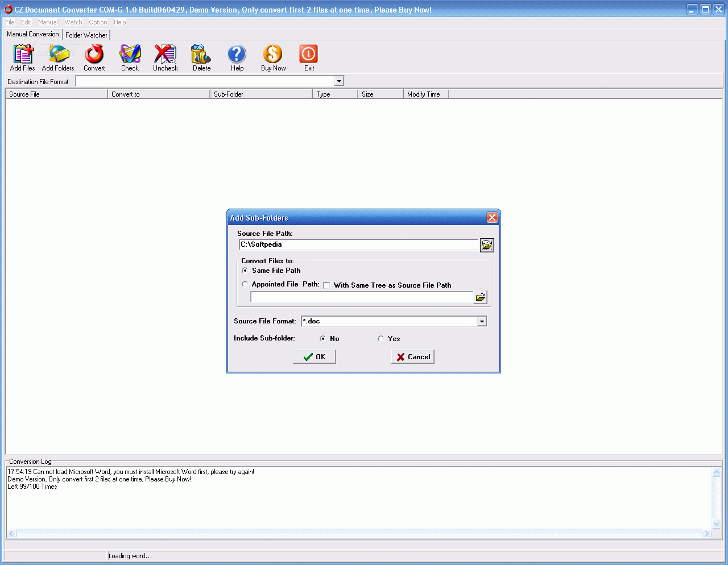
Task: Expand the Source File Format dropdown
Action: [x=482, y=322]
